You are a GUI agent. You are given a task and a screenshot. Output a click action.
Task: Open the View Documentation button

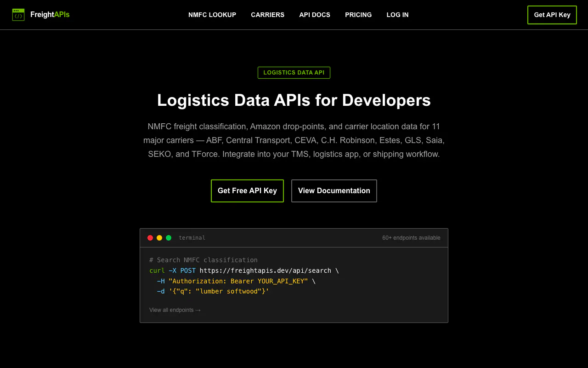point(334,191)
